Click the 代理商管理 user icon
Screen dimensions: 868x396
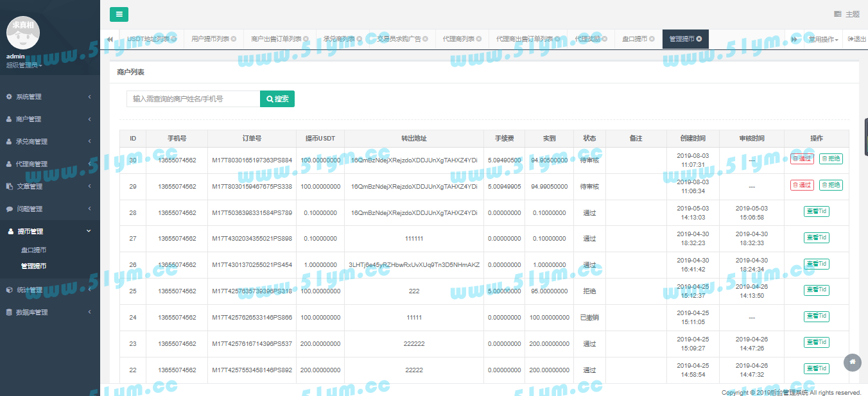9,164
